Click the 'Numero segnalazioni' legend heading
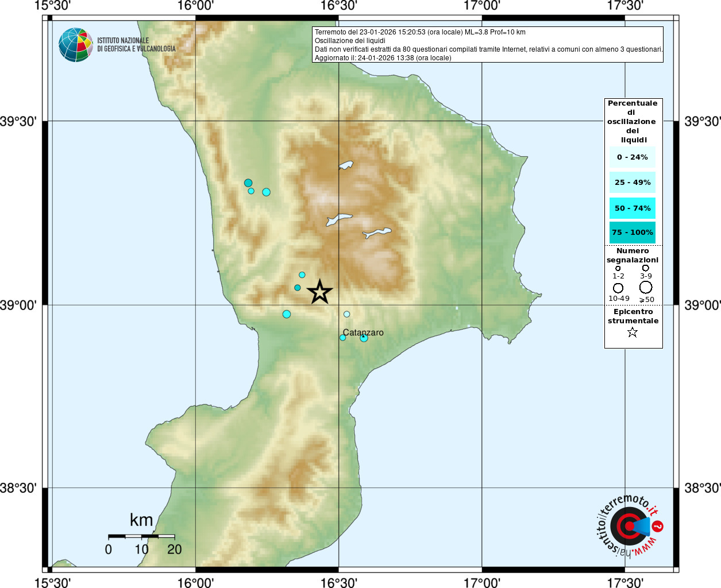This screenshot has width=721, height=588. point(633,256)
